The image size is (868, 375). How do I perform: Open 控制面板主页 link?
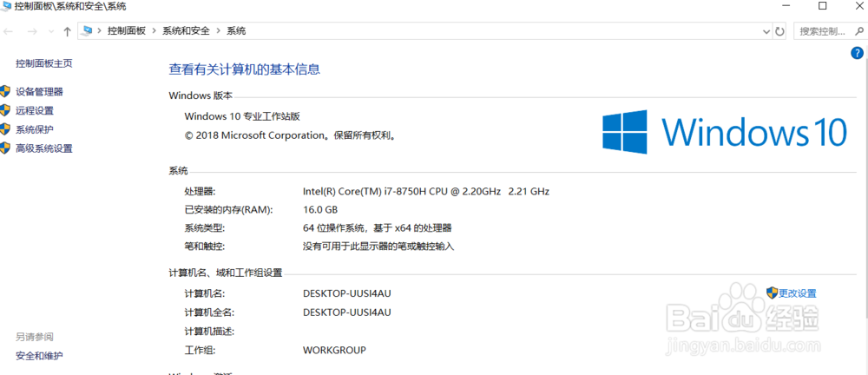(x=44, y=63)
